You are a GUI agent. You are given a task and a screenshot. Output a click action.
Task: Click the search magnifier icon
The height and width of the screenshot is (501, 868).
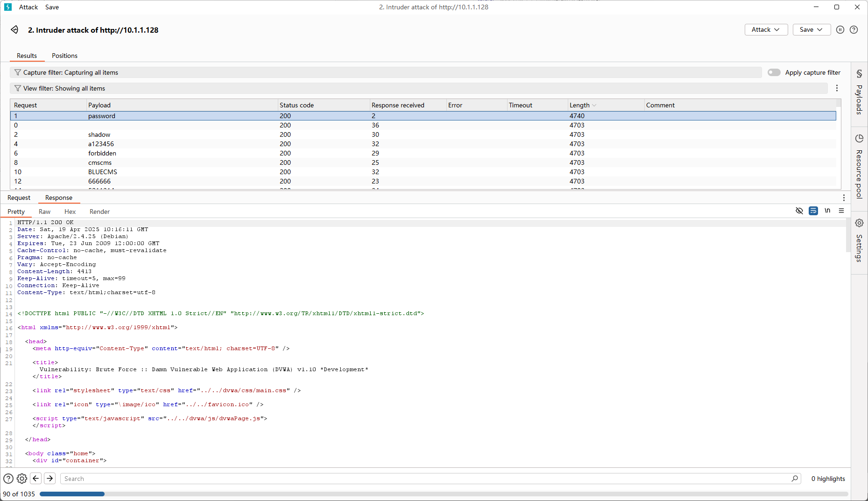795,479
